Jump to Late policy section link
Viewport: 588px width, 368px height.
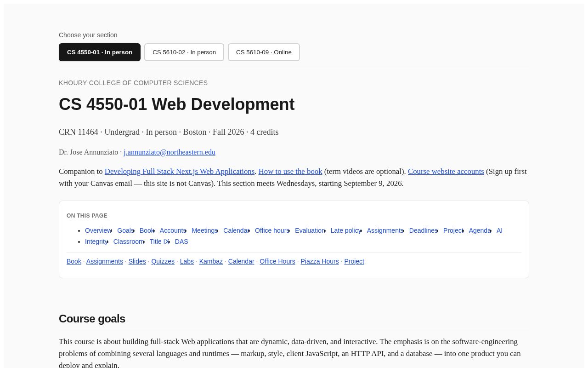pos(346,230)
